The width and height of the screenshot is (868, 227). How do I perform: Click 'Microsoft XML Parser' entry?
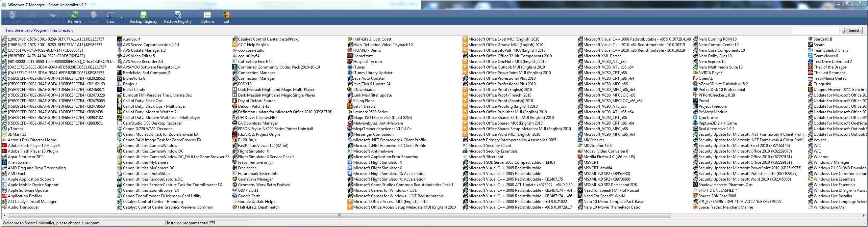599,56
